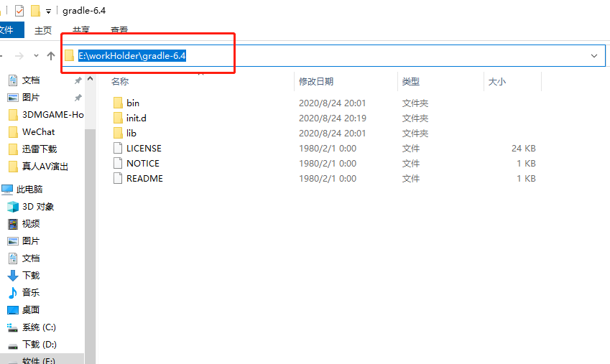The height and width of the screenshot is (364, 610).
Task: Click 音乐 music note icon
Action: tap(13, 292)
